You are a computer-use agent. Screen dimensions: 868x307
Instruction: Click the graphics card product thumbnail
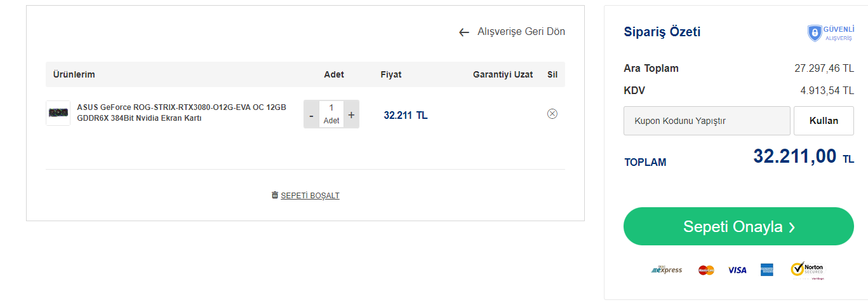[x=58, y=113]
